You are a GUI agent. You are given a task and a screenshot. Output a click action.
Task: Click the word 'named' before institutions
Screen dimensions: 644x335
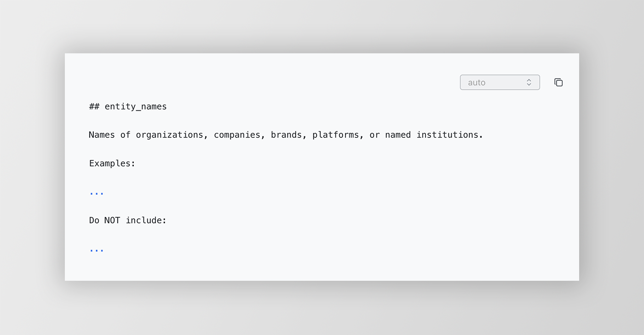tap(398, 135)
